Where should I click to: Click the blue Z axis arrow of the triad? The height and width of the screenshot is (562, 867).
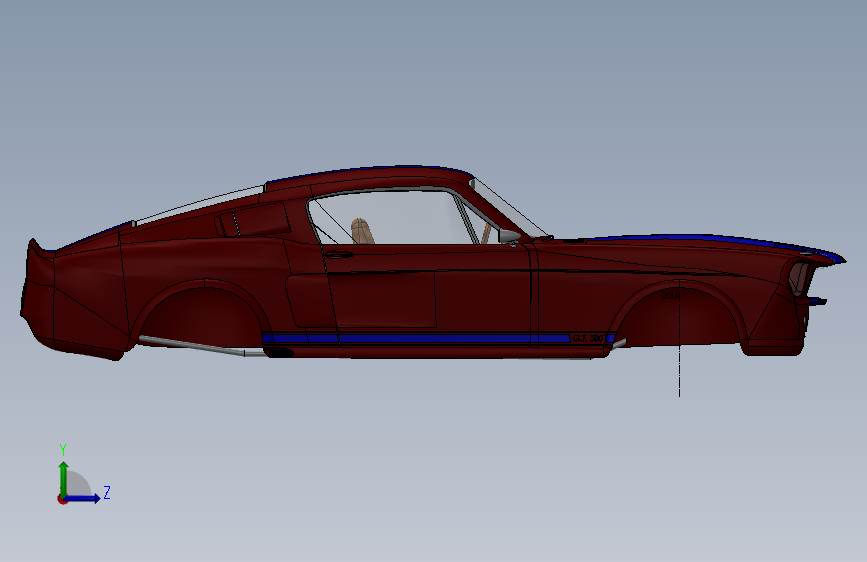83,498
